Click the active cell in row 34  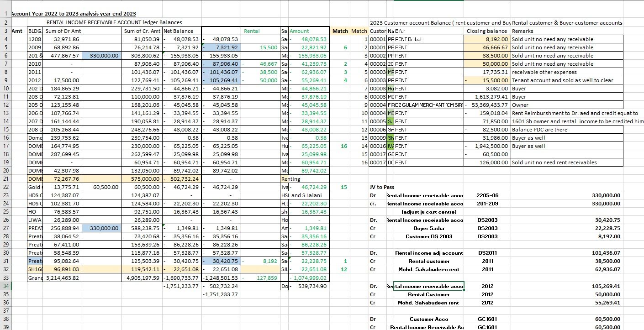[429, 286]
